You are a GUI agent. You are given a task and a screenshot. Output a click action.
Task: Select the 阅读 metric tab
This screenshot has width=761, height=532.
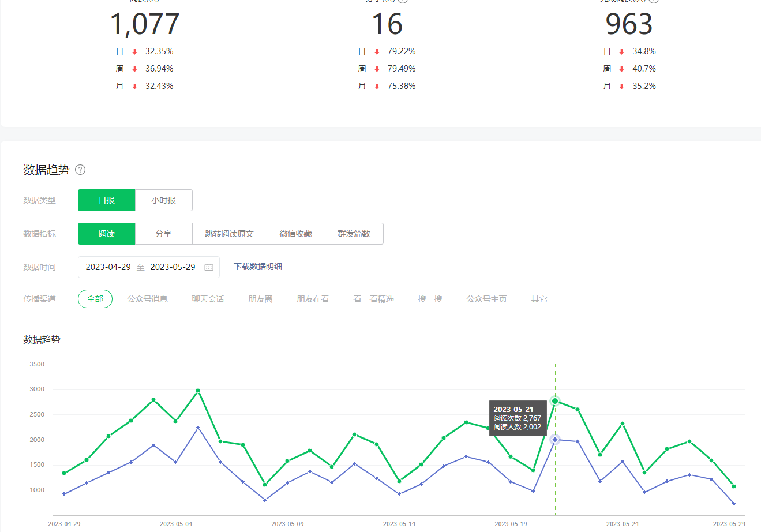tap(107, 234)
